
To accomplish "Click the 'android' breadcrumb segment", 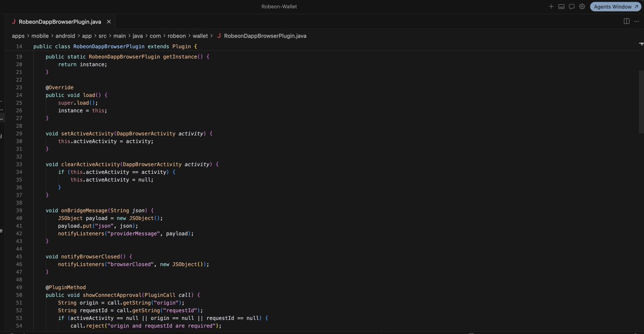I will (66, 36).
